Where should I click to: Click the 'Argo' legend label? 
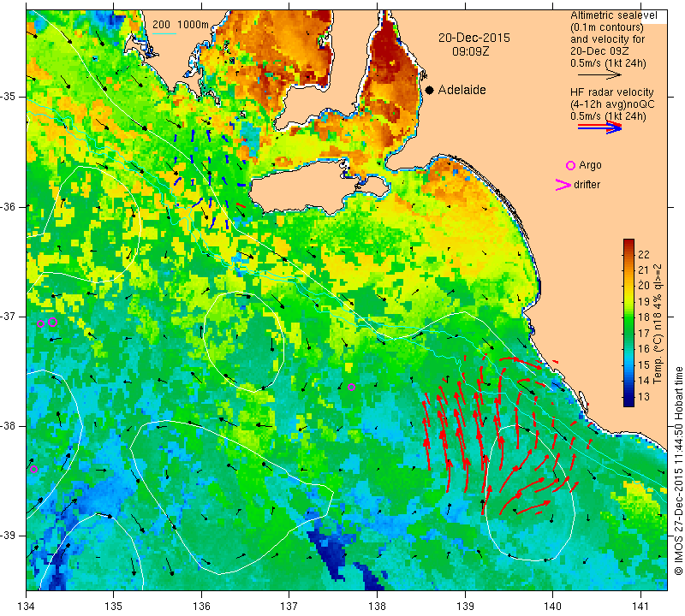click(590, 165)
